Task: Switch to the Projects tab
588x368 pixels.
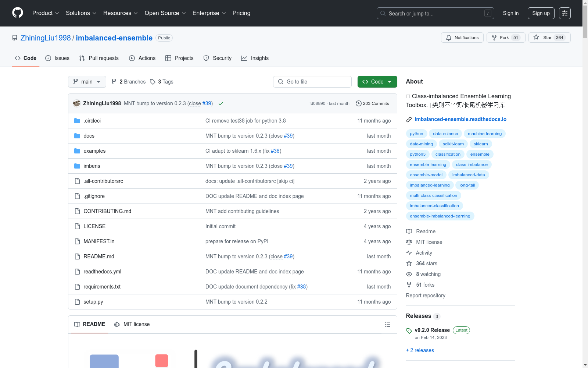Action: point(179,58)
